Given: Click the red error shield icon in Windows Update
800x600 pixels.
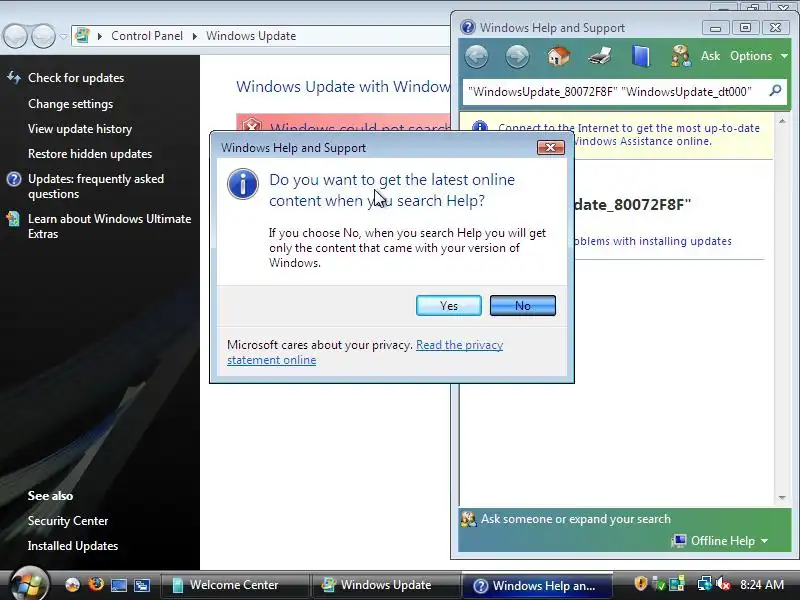Looking at the screenshot, I should tap(251, 125).
